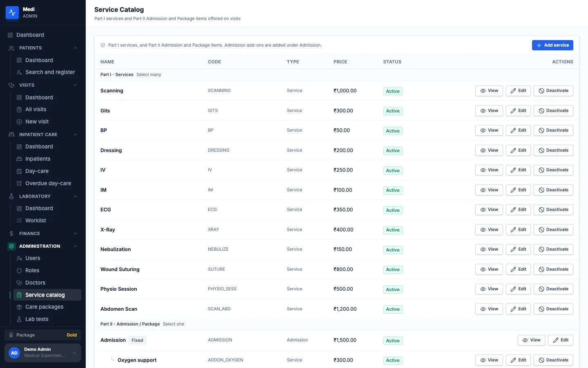Image resolution: width=588 pixels, height=368 pixels.
Task: Click the ₹1,200.00 price for Abdomen Scan
Action: [x=345, y=309]
